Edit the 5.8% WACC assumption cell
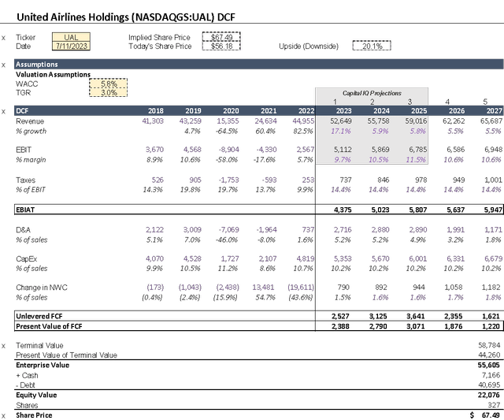The width and height of the screenshot is (504, 420). click(109, 84)
